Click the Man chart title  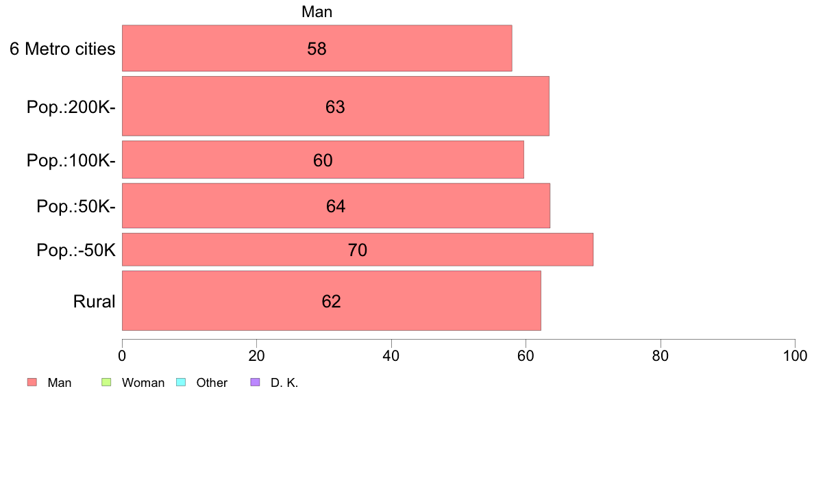(317, 12)
